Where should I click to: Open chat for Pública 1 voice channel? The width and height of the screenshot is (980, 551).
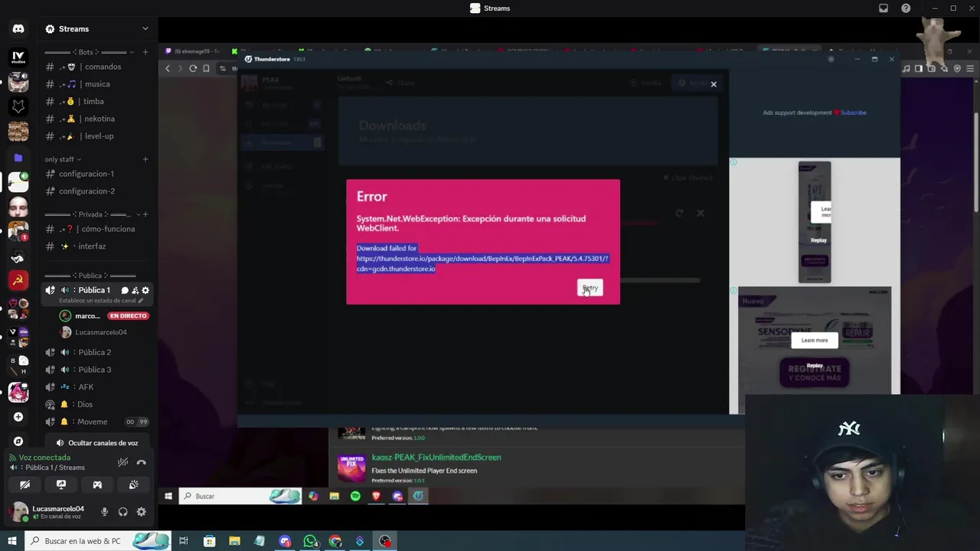[125, 291]
